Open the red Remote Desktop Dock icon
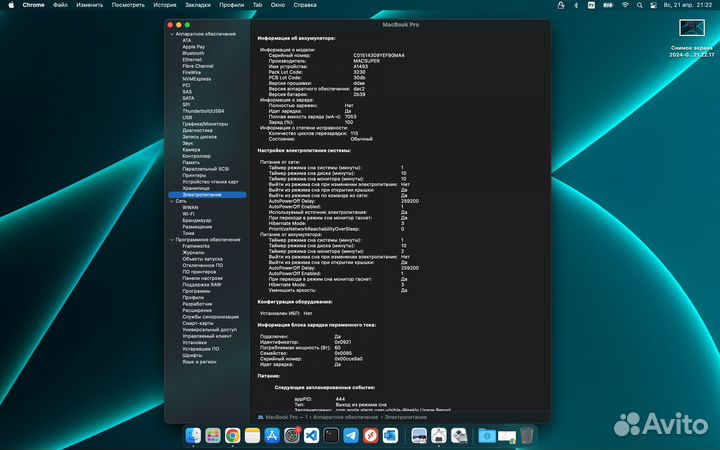Image resolution: width=720 pixels, height=450 pixels. (x=371, y=435)
